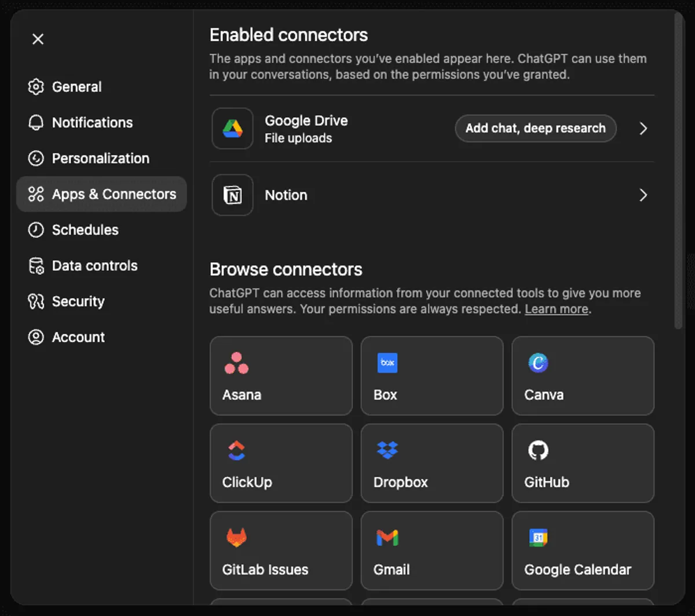Image resolution: width=695 pixels, height=616 pixels.
Task: Expand the Google Drive connector details
Action: point(643,128)
